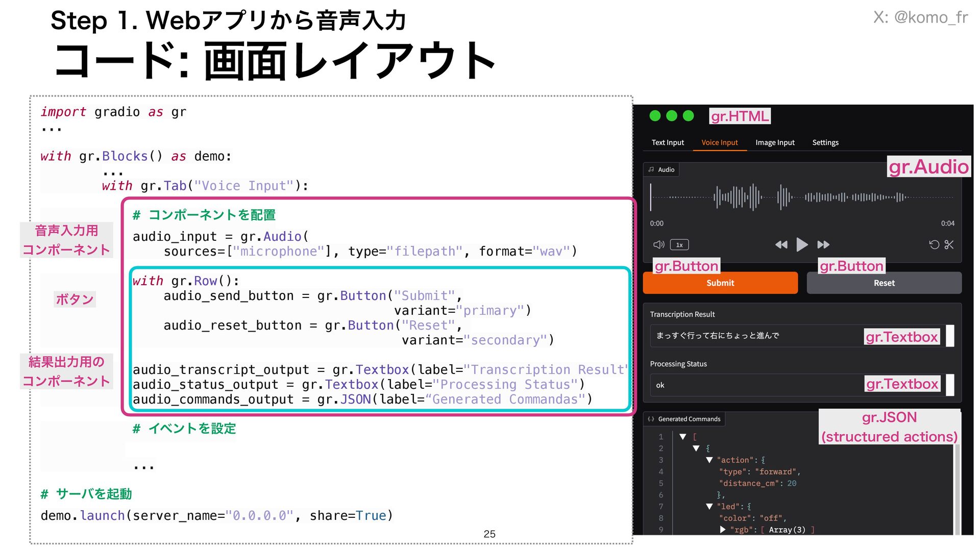The height and width of the screenshot is (551, 980).
Task: Change the 1x playback speed
Action: pos(679,245)
